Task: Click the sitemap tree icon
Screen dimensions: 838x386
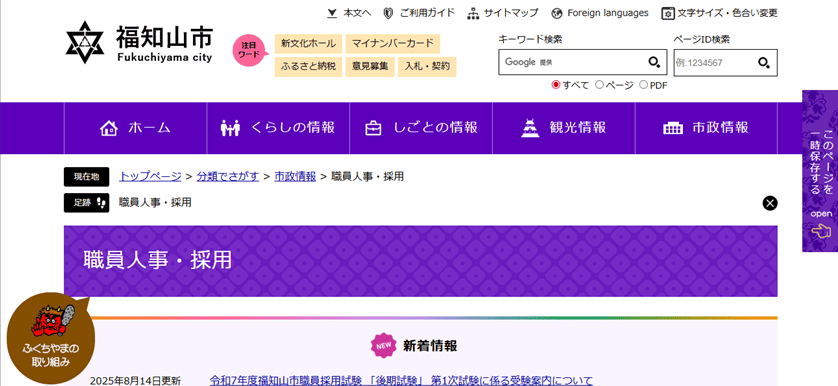Action: pos(473,13)
